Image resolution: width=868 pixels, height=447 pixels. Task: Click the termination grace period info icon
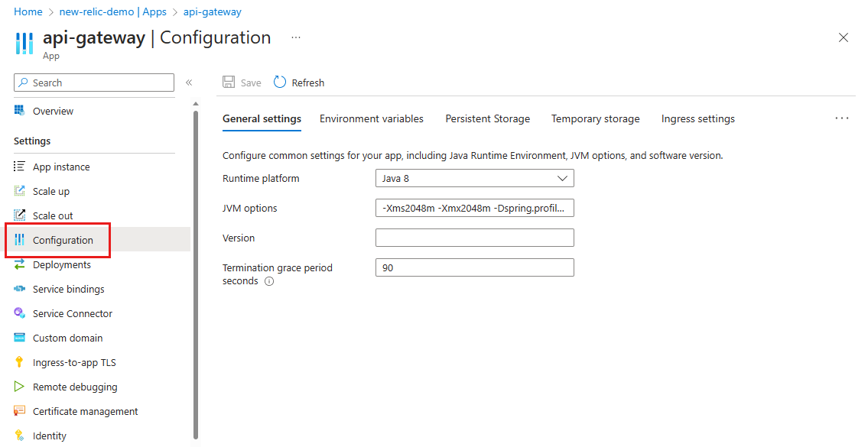pyautogui.click(x=269, y=281)
